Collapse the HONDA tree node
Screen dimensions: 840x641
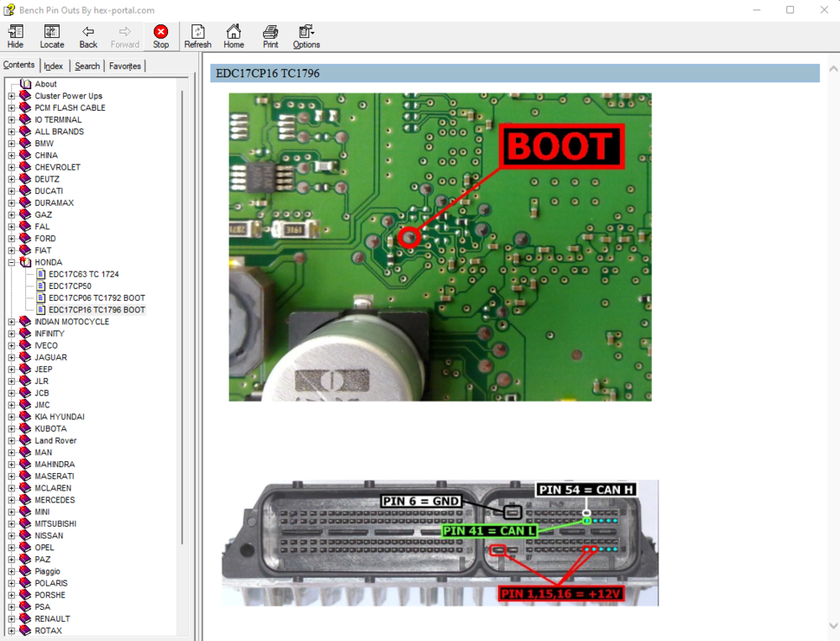tap(10, 262)
